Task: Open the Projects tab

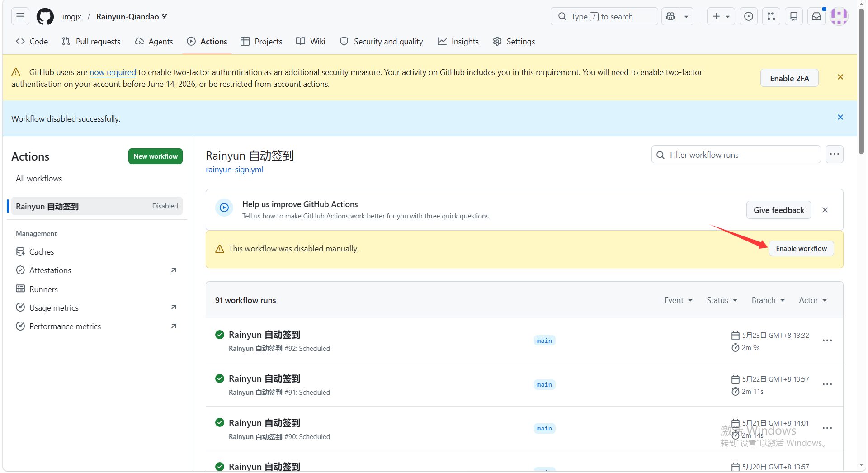Action: pos(261,42)
